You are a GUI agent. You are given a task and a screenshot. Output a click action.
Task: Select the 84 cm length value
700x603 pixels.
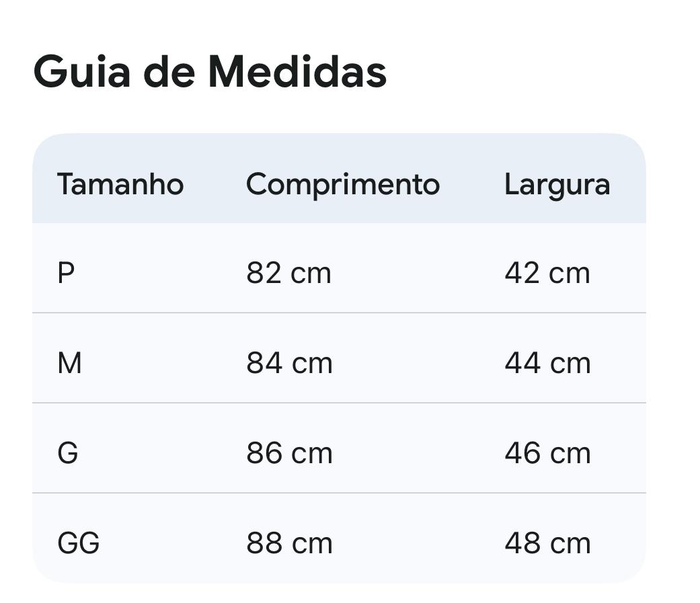pyautogui.click(x=289, y=364)
